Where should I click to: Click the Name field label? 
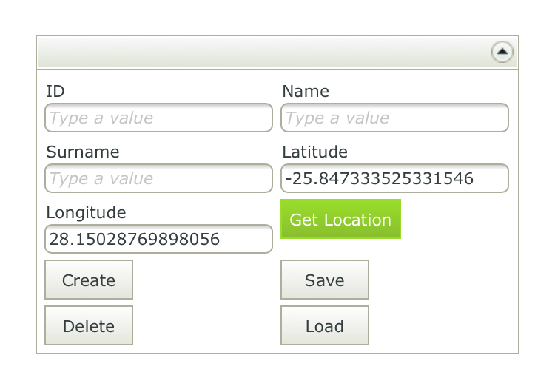tap(306, 92)
